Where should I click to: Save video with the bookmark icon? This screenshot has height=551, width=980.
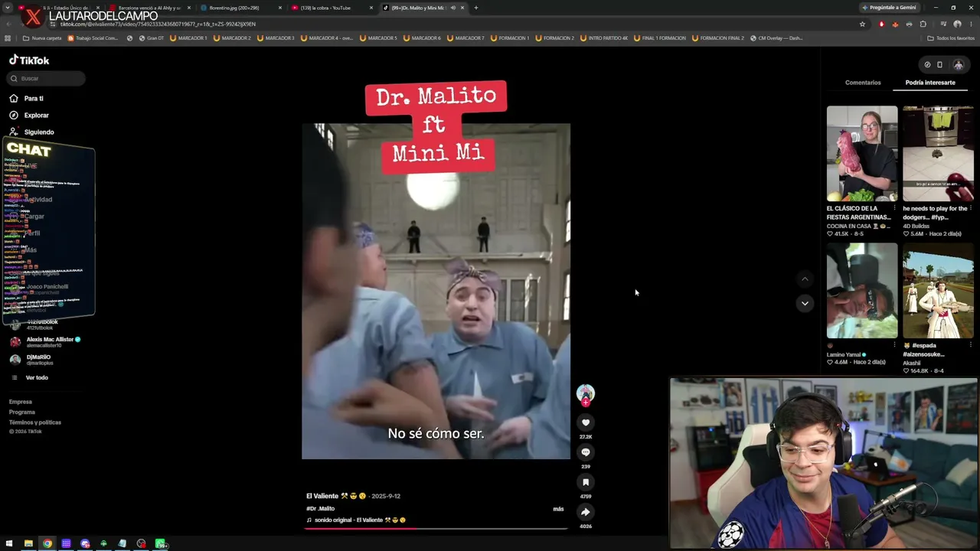pos(586,482)
